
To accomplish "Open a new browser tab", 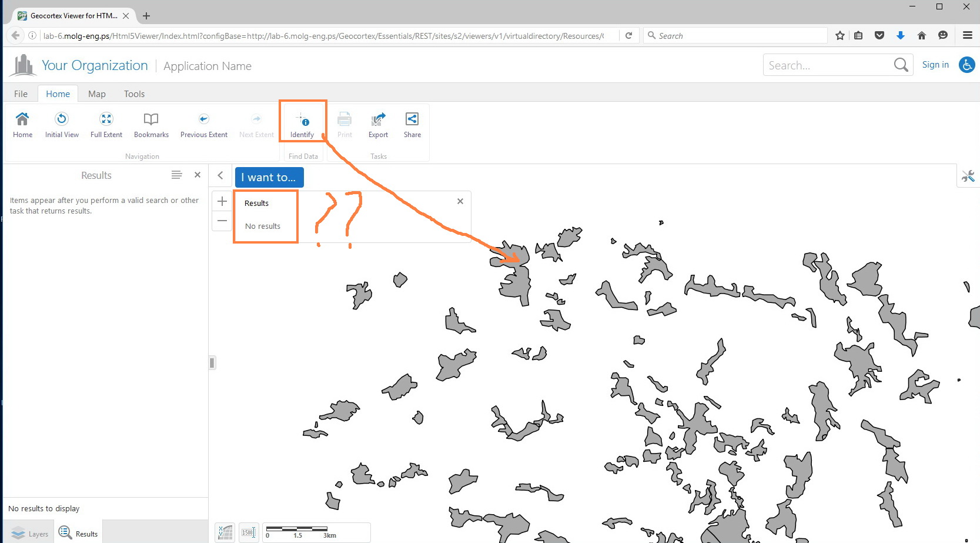I will (146, 16).
